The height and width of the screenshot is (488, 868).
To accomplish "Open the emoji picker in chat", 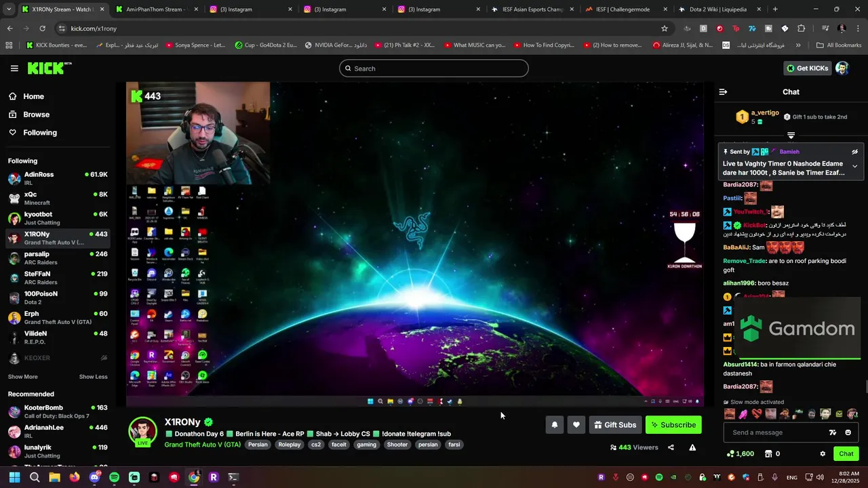I will pyautogui.click(x=848, y=432).
